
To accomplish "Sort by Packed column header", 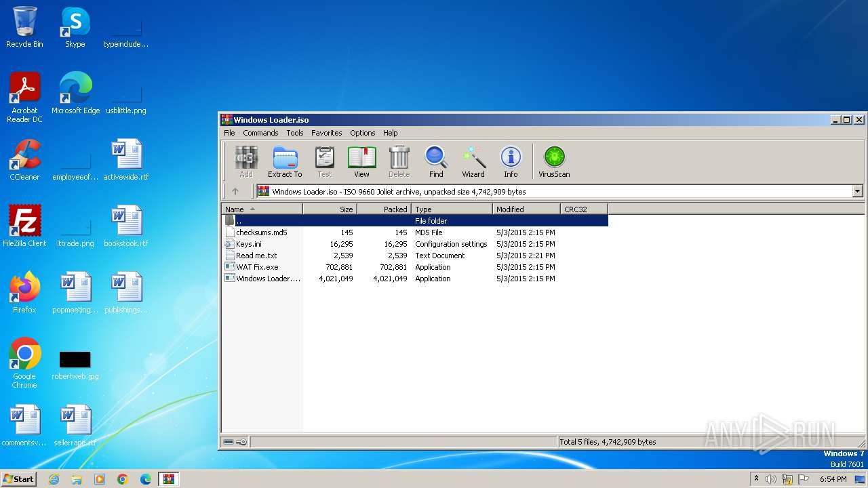I will pos(384,209).
